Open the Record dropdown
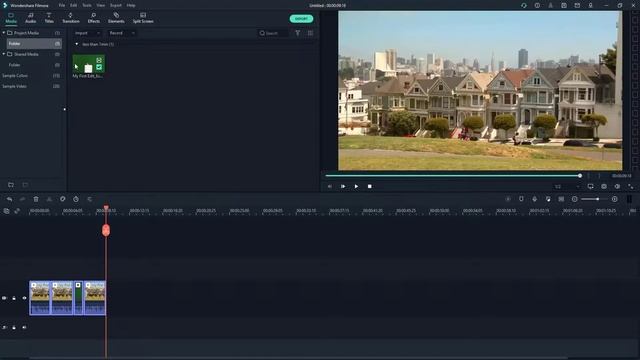This screenshot has height=360, width=640. pyautogui.click(x=122, y=33)
